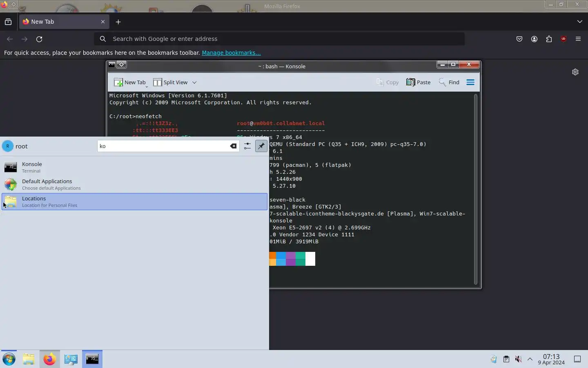Open Firefox's list all tabs chevron
The image size is (588, 368).
coord(580,22)
